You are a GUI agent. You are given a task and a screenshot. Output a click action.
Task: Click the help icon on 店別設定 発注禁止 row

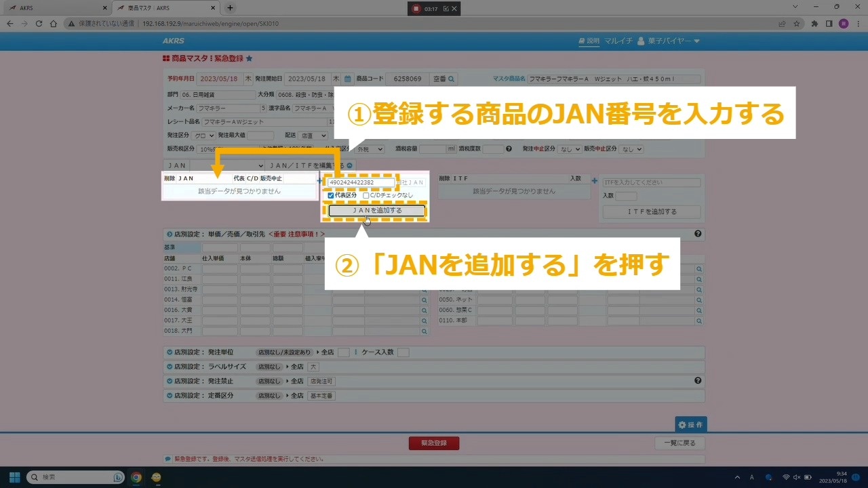coord(698,381)
